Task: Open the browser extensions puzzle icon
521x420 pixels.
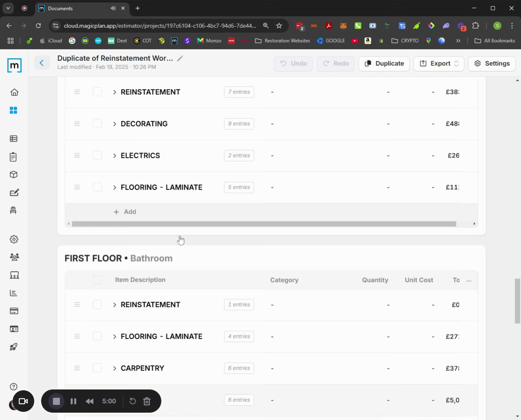Action: [x=476, y=26]
